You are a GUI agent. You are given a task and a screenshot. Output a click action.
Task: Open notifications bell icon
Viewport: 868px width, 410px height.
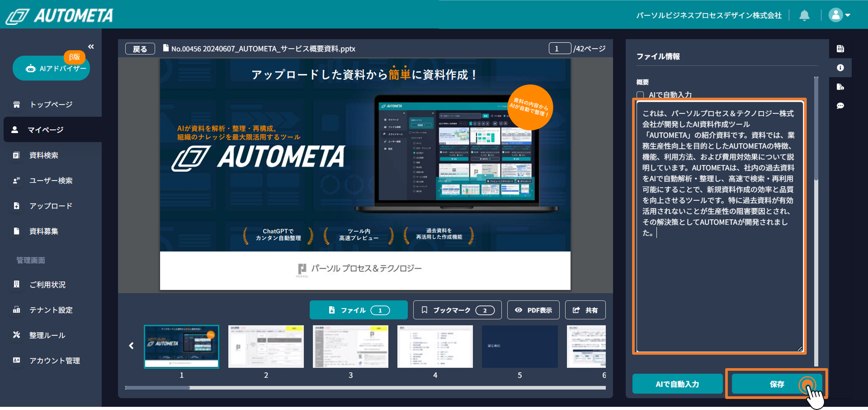(804, 15)
